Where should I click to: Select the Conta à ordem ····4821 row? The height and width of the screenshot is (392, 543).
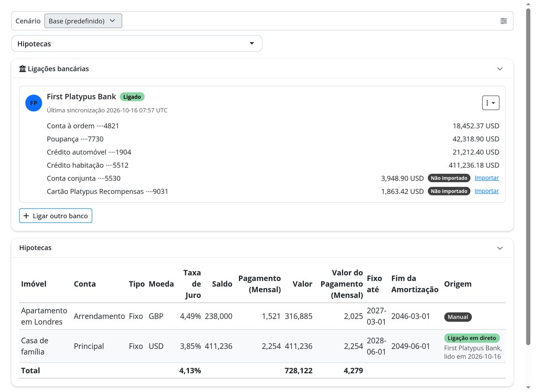[x=273, y=126]
